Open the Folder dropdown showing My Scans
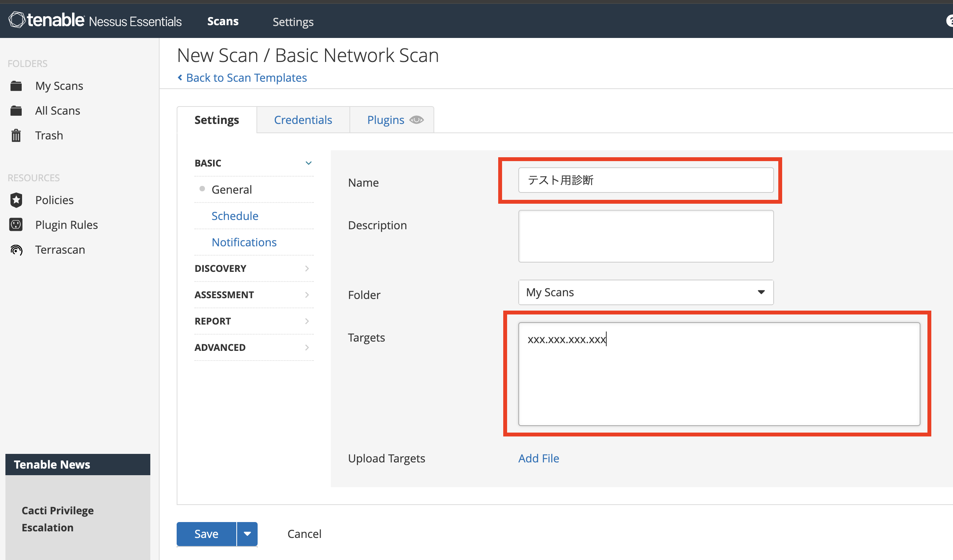953x560 pixels. click(645, 292)
